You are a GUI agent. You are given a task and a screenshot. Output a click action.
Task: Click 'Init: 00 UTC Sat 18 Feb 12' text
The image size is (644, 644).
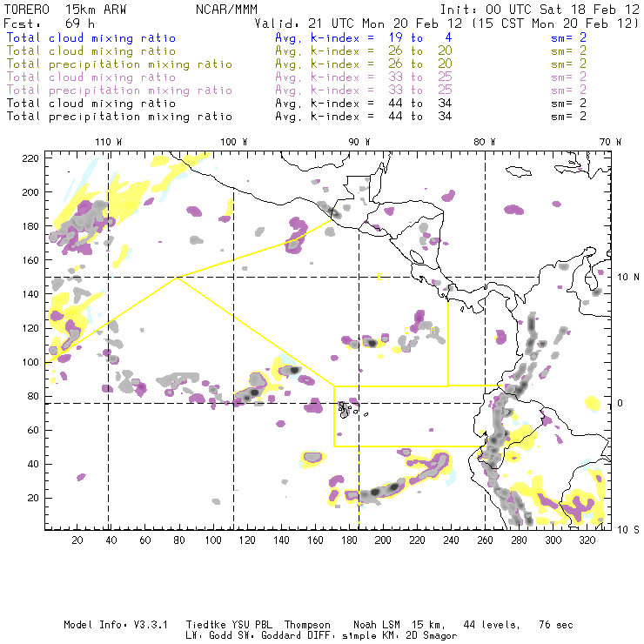[540, 10]
